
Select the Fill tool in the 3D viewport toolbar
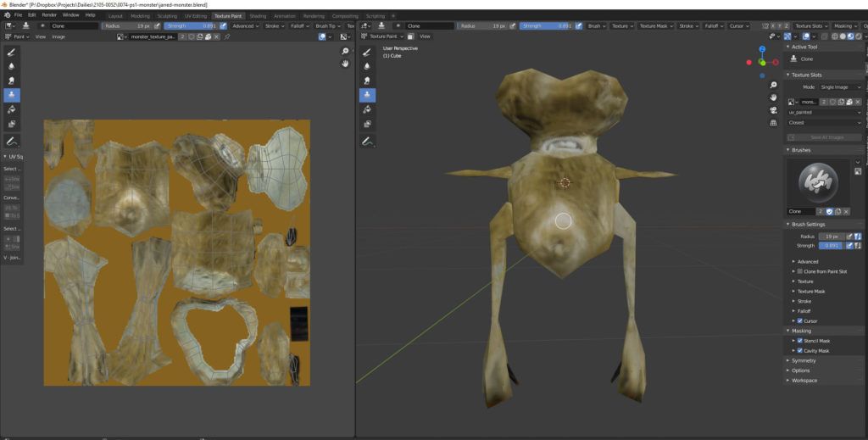point(367,109)
